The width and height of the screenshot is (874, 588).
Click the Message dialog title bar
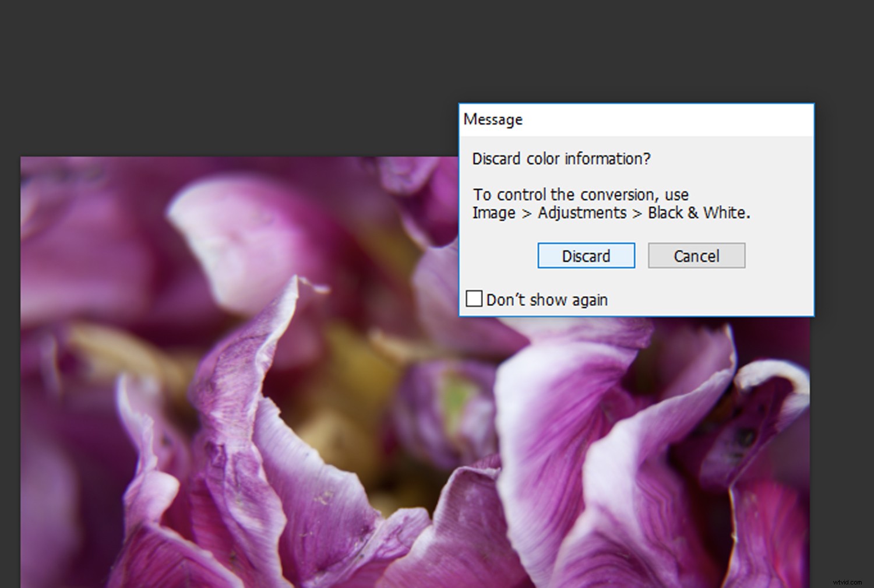(x=635, y=119)
